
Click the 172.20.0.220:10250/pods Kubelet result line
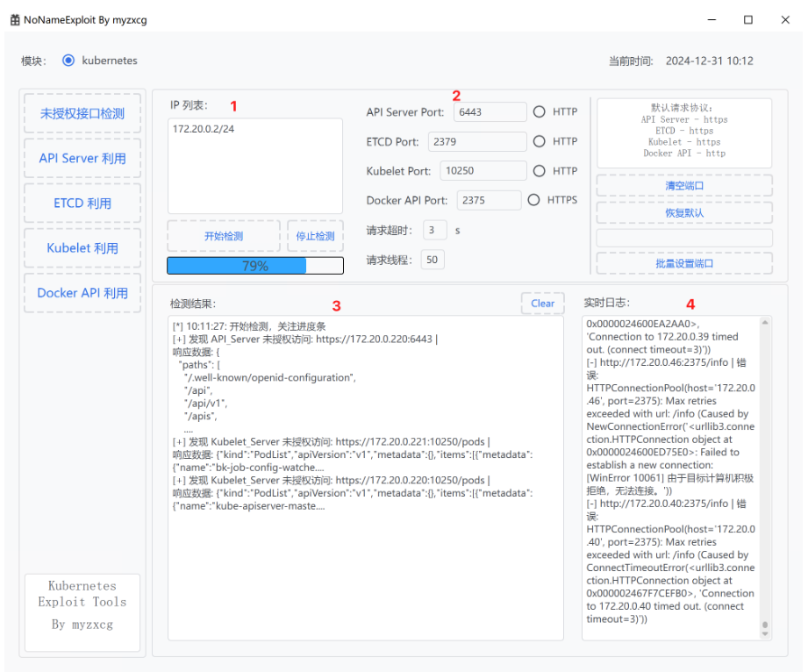pos(332,480)
